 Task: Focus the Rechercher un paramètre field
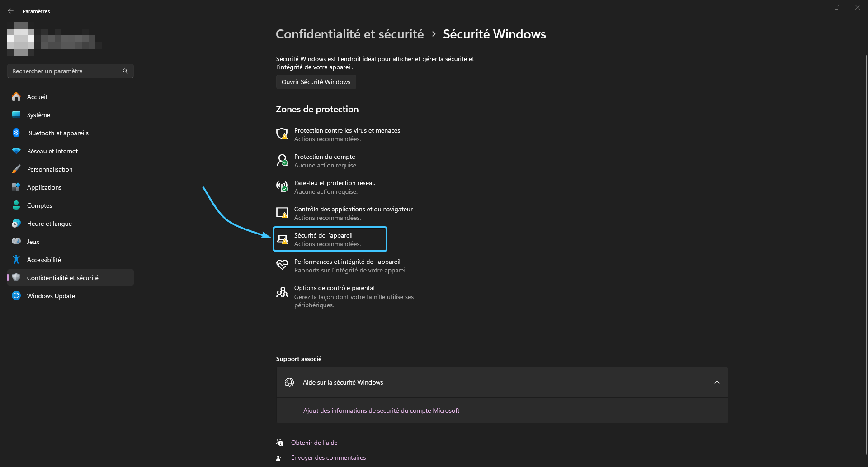pyautogui.click(x=71, y=71)
